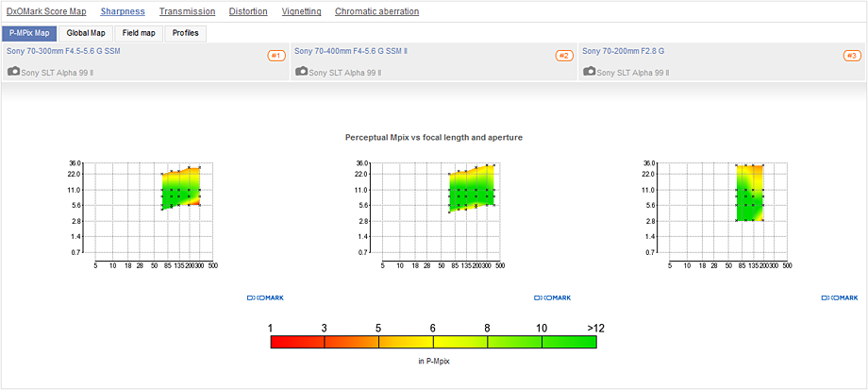Click camera icon under Sony 70-200mm lens
The image size is (868, 390).
click(590, 72)
